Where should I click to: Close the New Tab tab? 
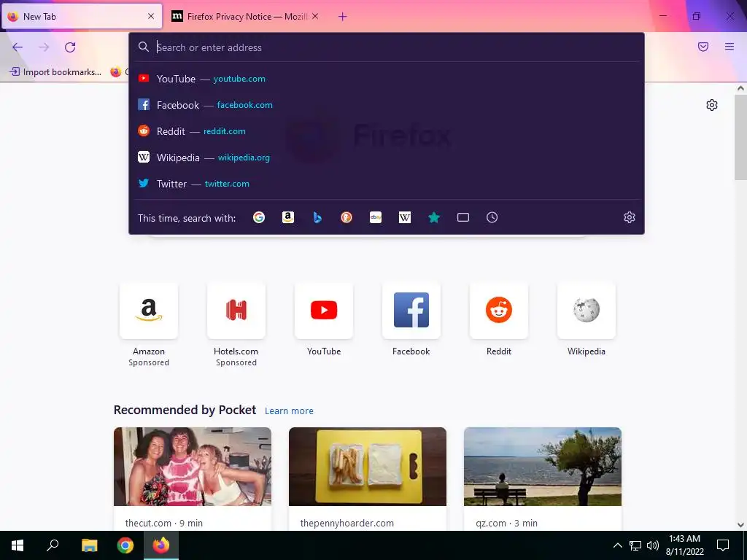(x=151, y=16)
